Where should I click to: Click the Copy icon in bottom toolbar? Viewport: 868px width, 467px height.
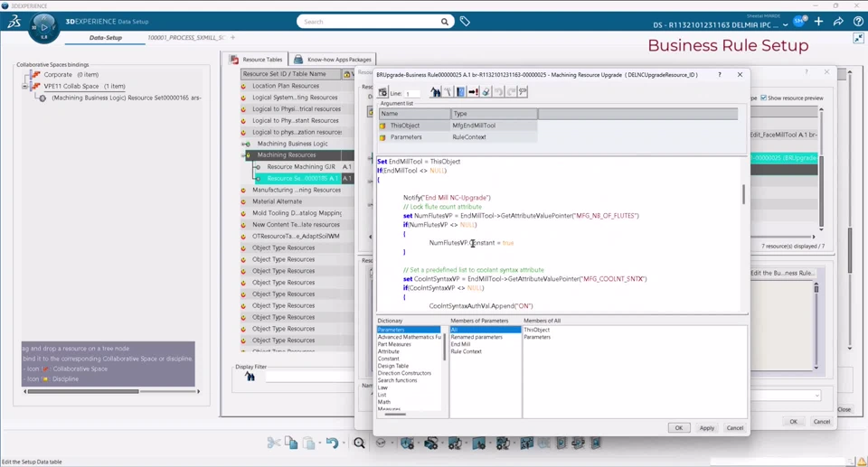coord(291,443)
